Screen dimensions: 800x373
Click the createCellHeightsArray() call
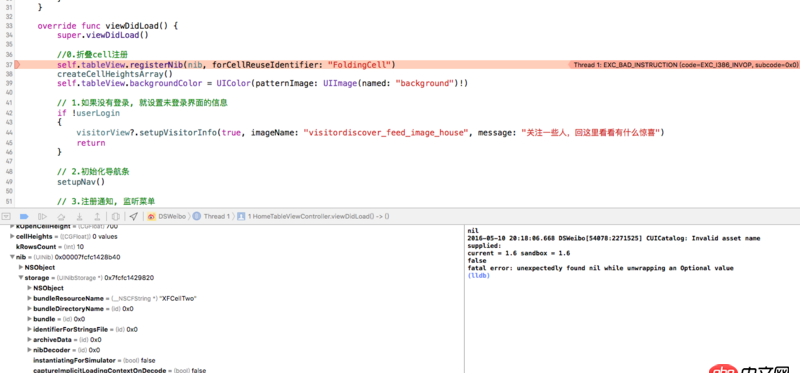click(x=115, y=74)
